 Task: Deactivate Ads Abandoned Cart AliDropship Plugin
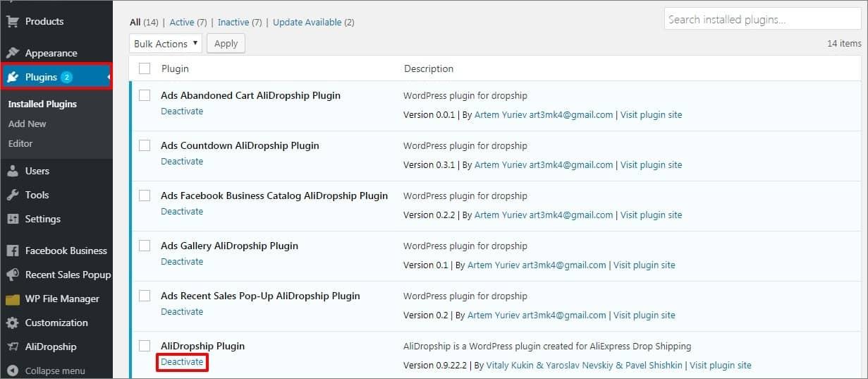[182, 112]
